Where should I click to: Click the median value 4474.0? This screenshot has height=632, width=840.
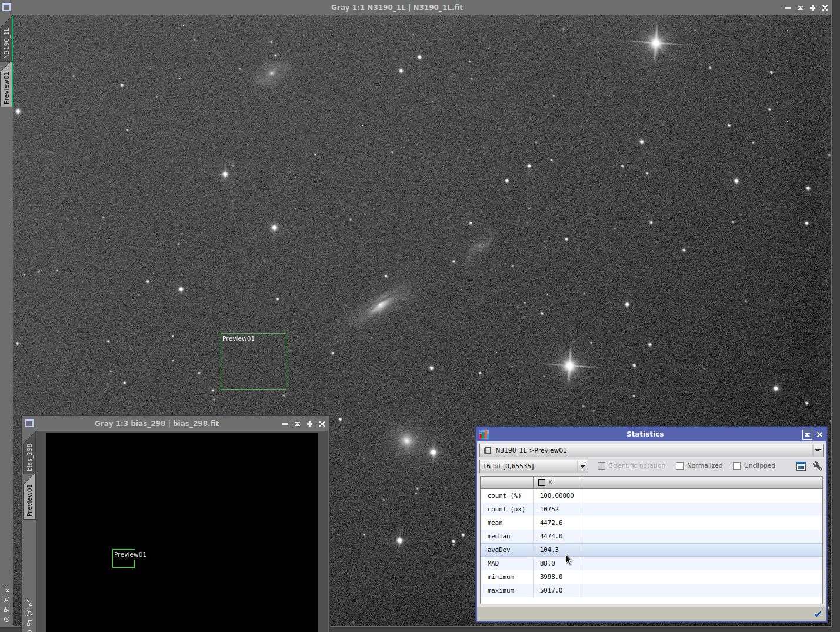[551, 536]
